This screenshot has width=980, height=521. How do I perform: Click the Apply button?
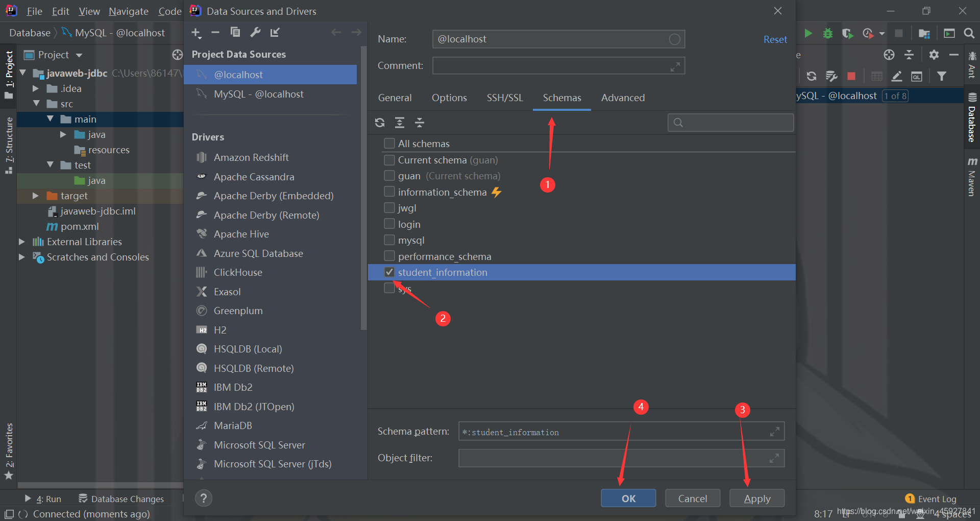tap(757, 498)
